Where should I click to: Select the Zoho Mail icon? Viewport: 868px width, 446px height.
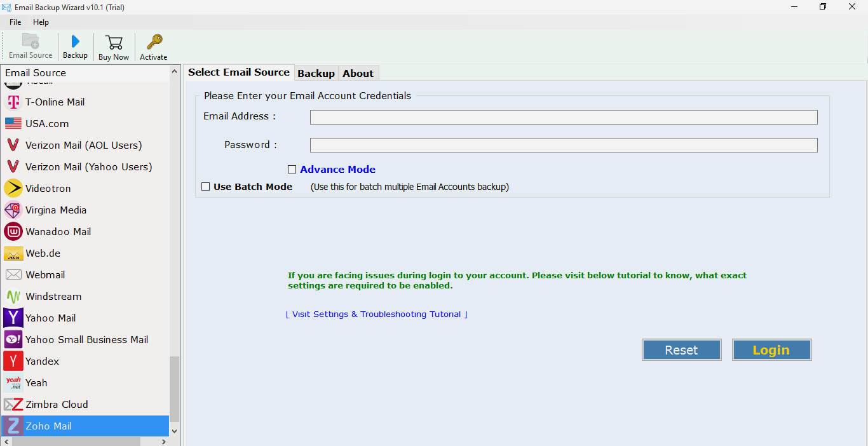coord(13,426)
